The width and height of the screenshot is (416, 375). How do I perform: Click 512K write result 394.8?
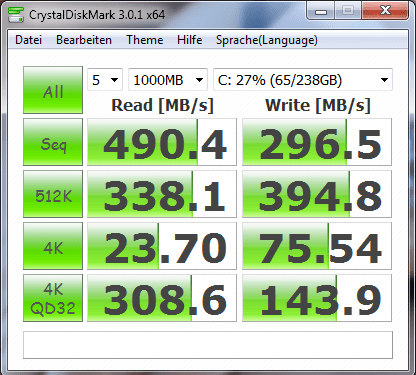(317, 194)
